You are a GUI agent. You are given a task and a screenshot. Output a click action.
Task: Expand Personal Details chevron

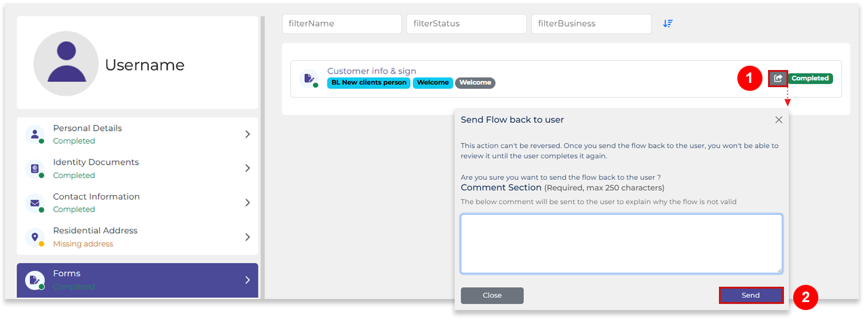248,134
